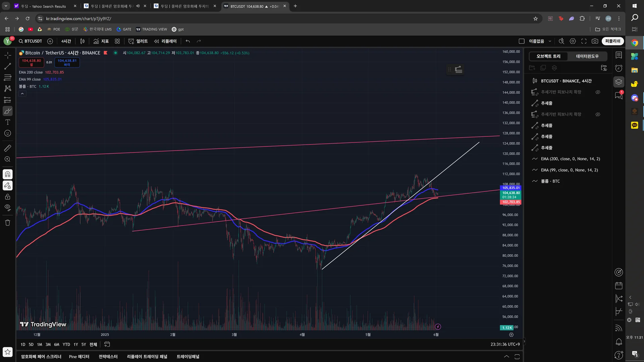Click the Publish button

[x=612, y=41]
